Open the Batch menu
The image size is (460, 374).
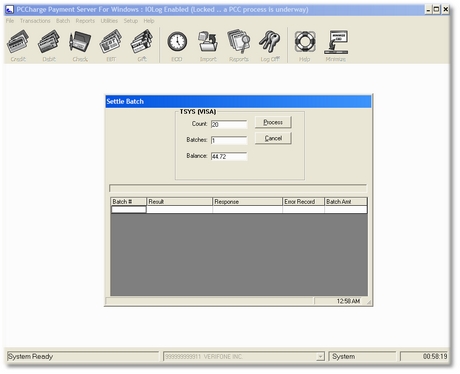[x=63, y=21]
